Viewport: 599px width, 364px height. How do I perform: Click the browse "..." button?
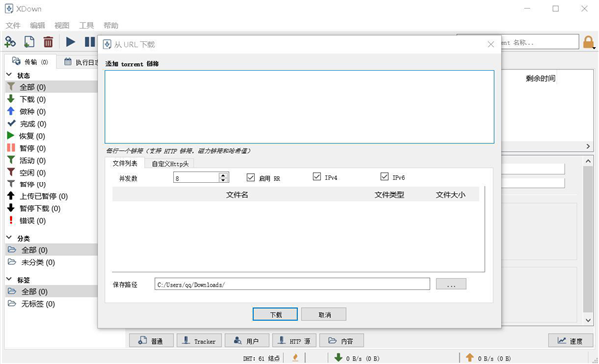(x=451, y=284)
